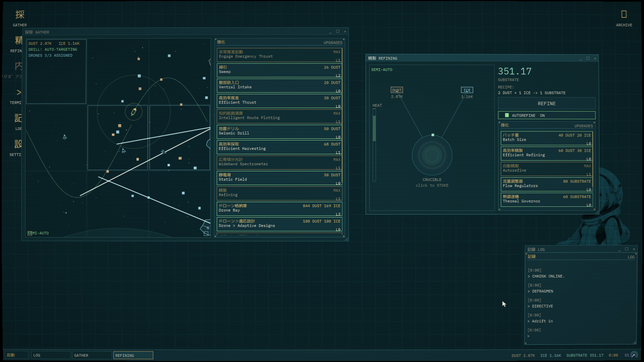
Task: Switch to GATHER taskbar tab
Action: coord(92,355)
